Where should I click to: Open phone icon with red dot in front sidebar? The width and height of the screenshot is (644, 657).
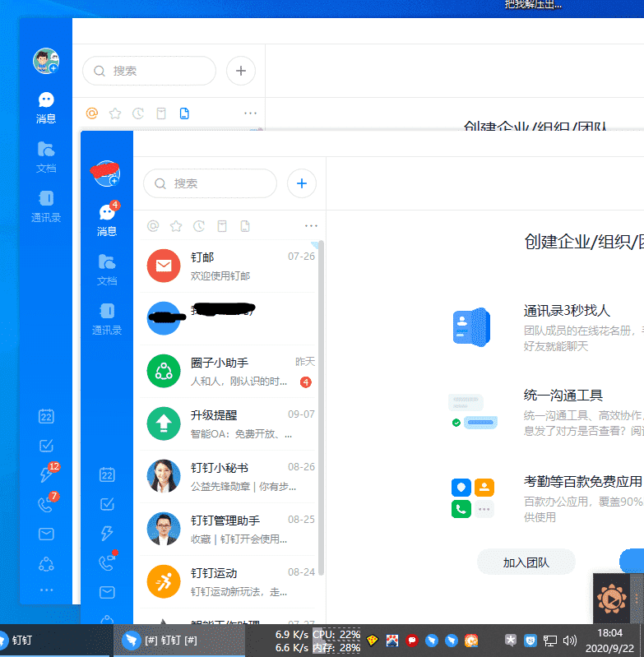pyautogui.click(x=108, y=562)
